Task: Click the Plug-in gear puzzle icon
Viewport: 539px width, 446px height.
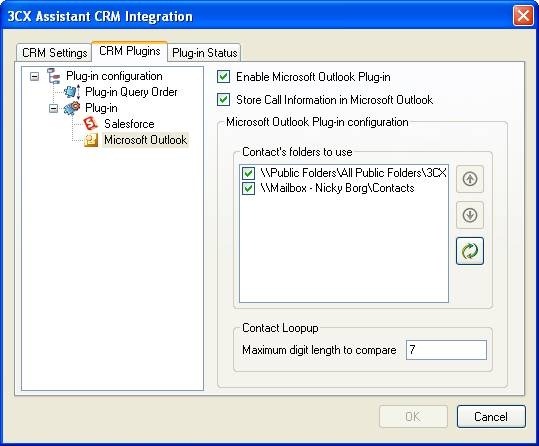Action: click(72, 108)
